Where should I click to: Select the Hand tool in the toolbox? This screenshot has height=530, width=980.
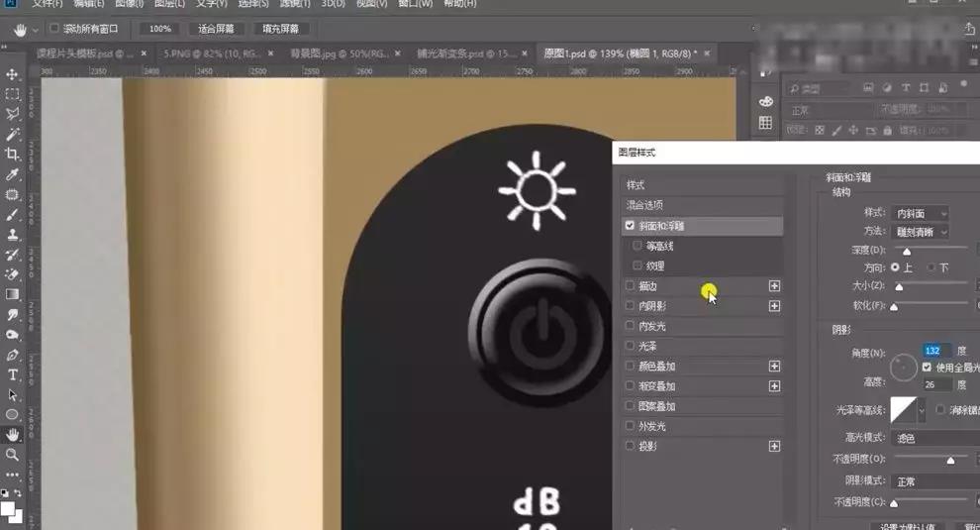(12, 435)
